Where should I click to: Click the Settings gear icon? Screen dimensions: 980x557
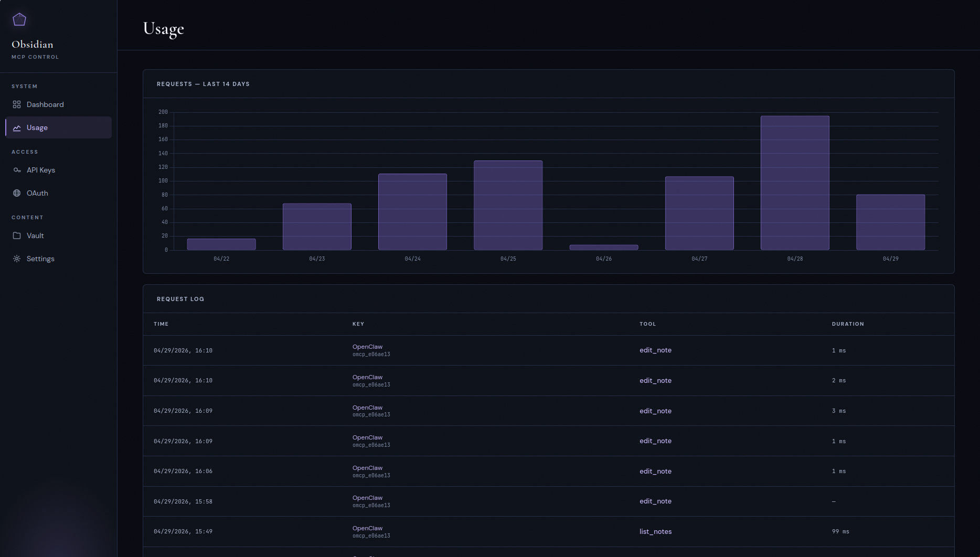[x=17, y=259]
